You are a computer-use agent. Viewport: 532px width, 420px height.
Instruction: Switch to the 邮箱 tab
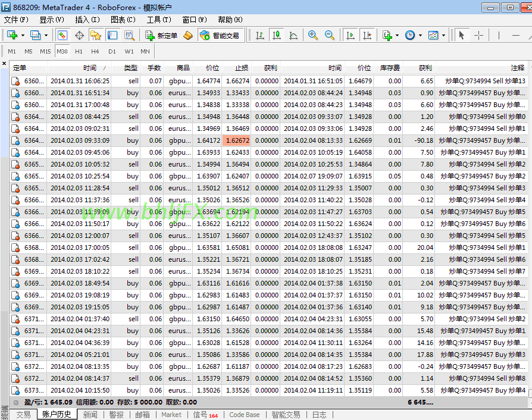click(142, 415)
